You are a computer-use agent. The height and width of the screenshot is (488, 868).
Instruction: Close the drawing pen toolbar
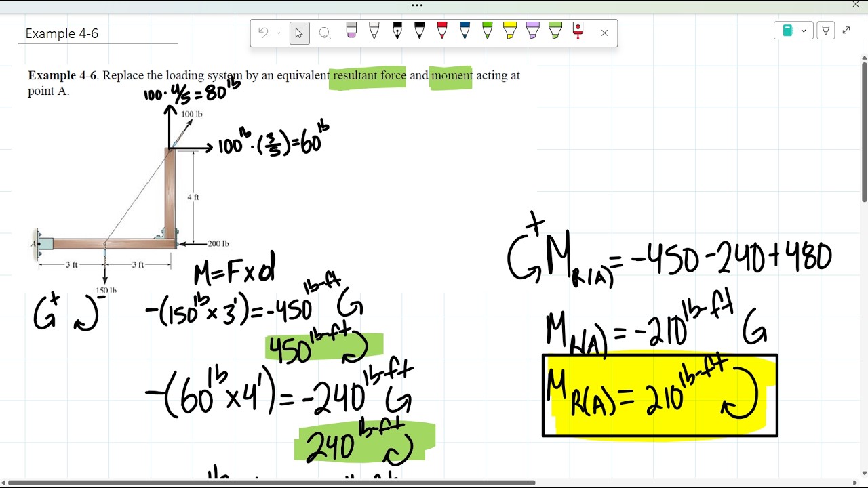pyautogui.click(x=604, y=33)
